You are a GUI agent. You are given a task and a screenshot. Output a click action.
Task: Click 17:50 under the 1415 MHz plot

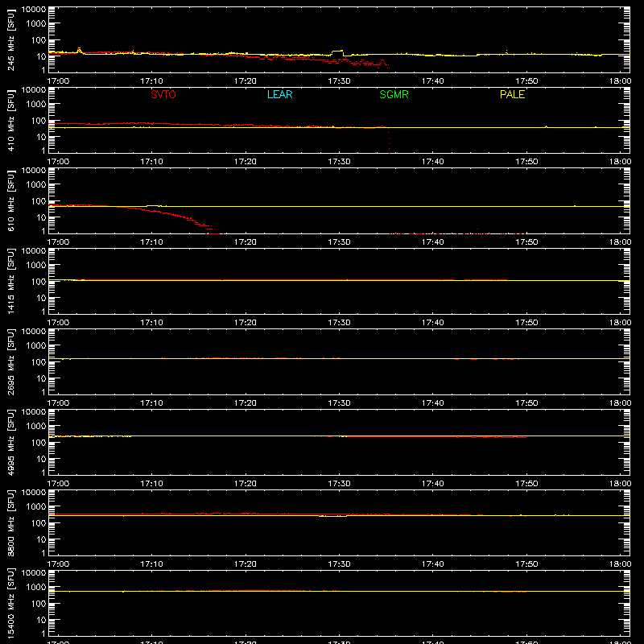pos(526,323)
